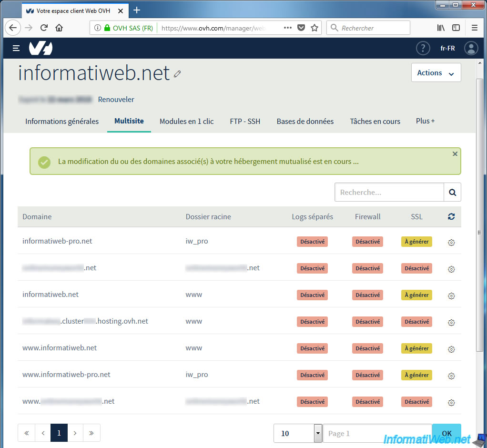487x448 pixels.
Task: Expand the Plus + tab menu
Action: pyautogui.click(x=425, y=121)
